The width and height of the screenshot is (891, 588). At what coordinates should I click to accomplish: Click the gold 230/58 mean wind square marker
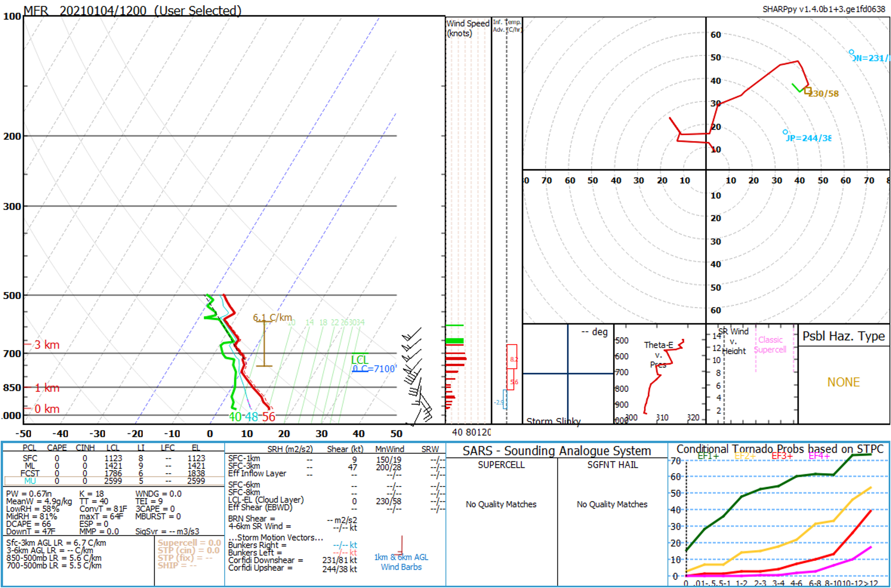(808, 91)
